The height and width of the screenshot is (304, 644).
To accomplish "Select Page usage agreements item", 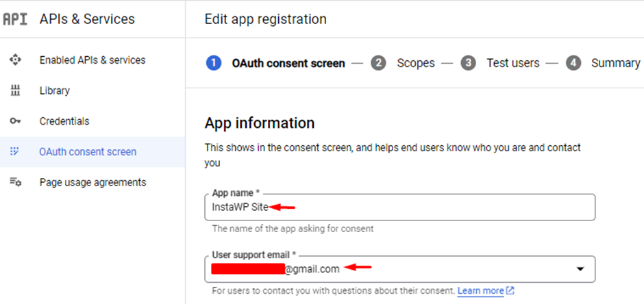I will click(92, 181).
